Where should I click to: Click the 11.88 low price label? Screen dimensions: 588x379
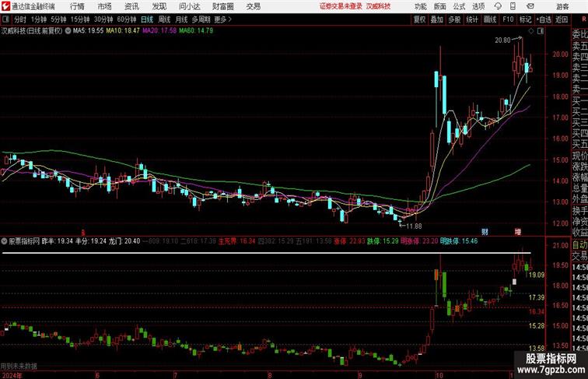(414, 226)
